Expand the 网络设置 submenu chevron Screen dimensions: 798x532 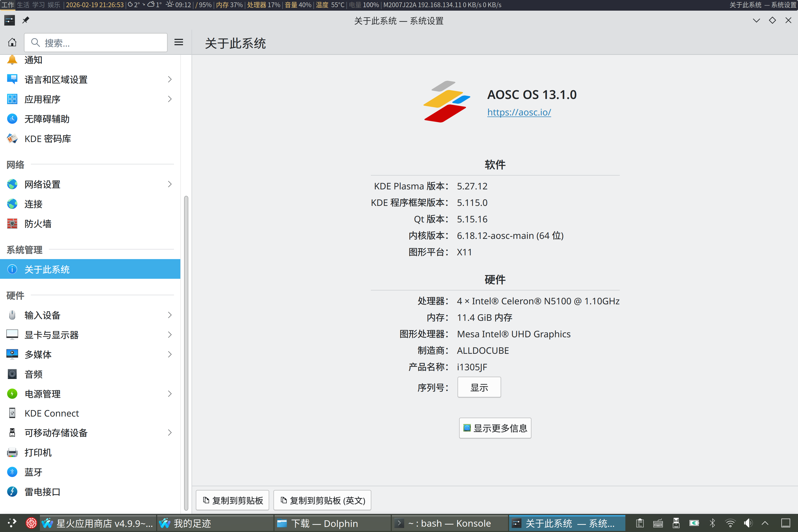[x=170, y=184]
